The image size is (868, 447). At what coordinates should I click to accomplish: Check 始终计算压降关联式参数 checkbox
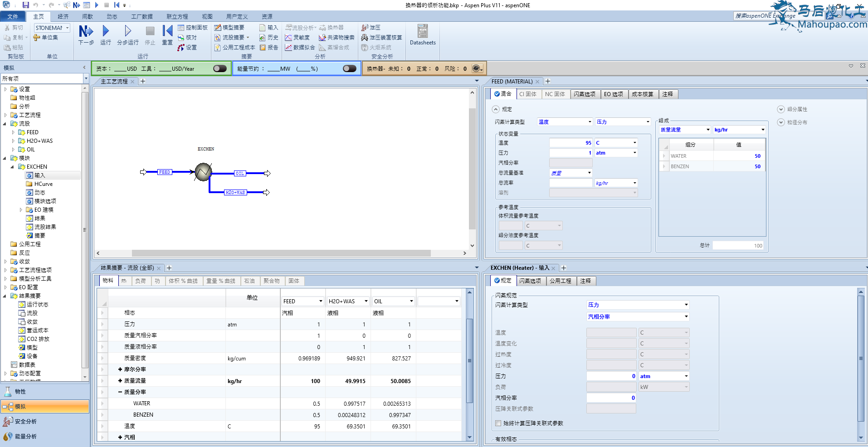tap(498, 423)
